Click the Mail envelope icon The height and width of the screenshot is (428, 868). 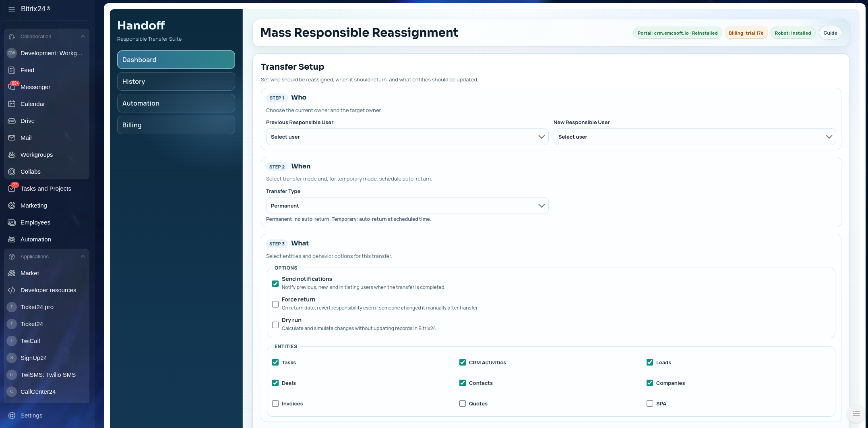pyautogui.click(x=12, y=138)
